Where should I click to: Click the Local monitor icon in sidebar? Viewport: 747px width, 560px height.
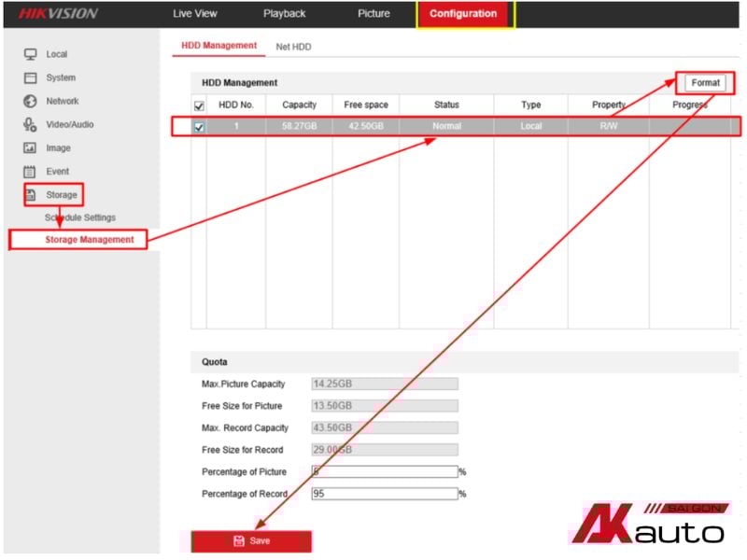pyautogui.click(x=30, y=54)
